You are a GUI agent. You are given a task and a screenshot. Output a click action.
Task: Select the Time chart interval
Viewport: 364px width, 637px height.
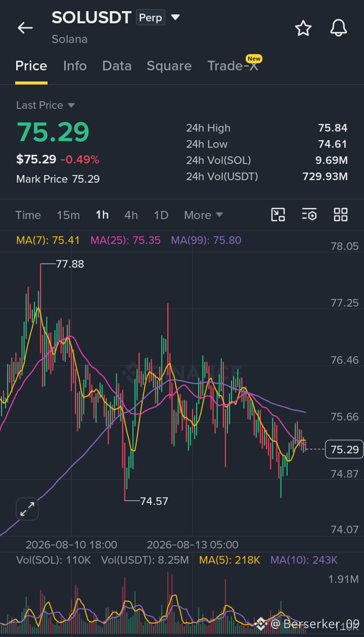click(28, 215)
